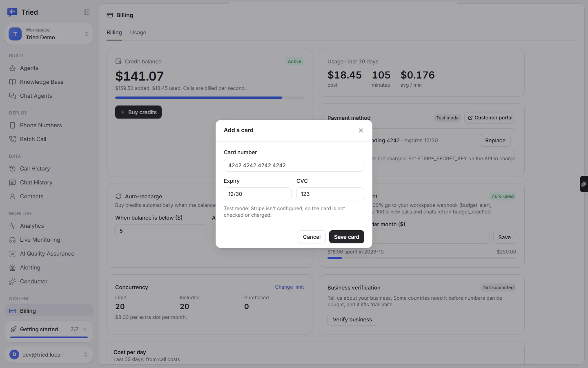Click the credit balance progress bar
This screenshot has height=368, width=588.
[x=209, y=98]
